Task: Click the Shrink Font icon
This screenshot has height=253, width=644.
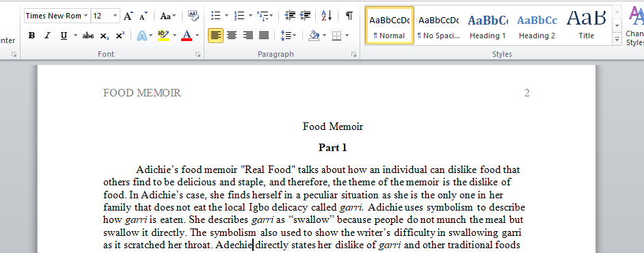Action: [x=144, y=16]
